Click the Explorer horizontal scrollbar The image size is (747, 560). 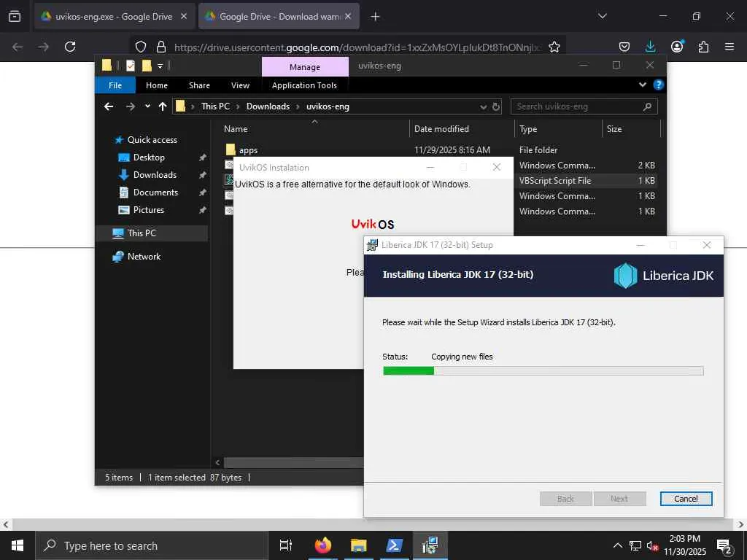tap(293, 462)
